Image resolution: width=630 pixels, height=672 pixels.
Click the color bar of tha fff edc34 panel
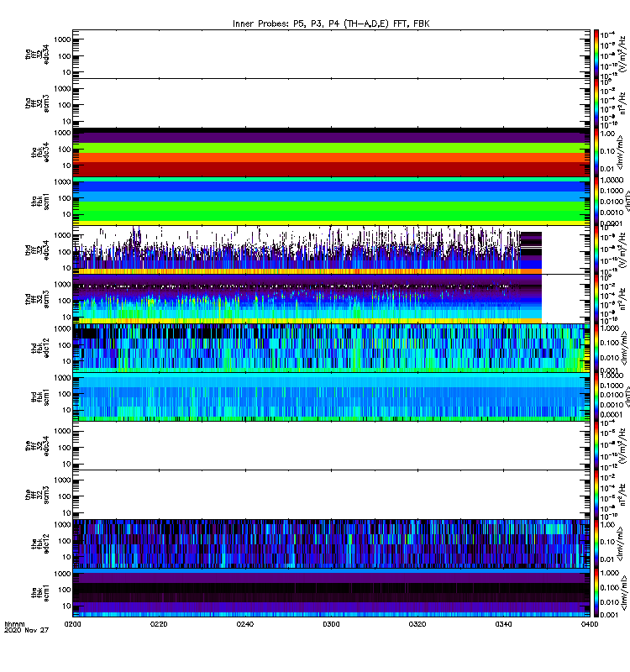coord(596,55)
